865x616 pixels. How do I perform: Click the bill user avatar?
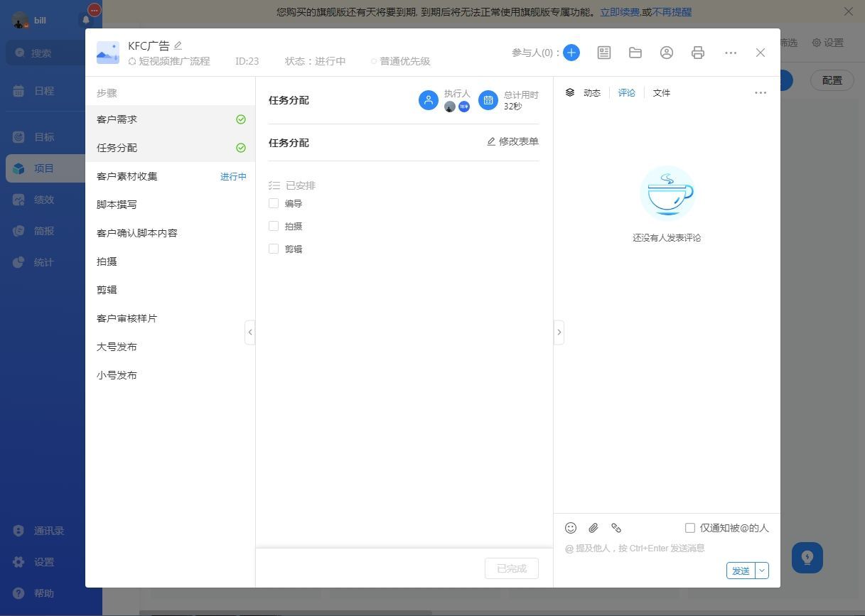(21, 21)
